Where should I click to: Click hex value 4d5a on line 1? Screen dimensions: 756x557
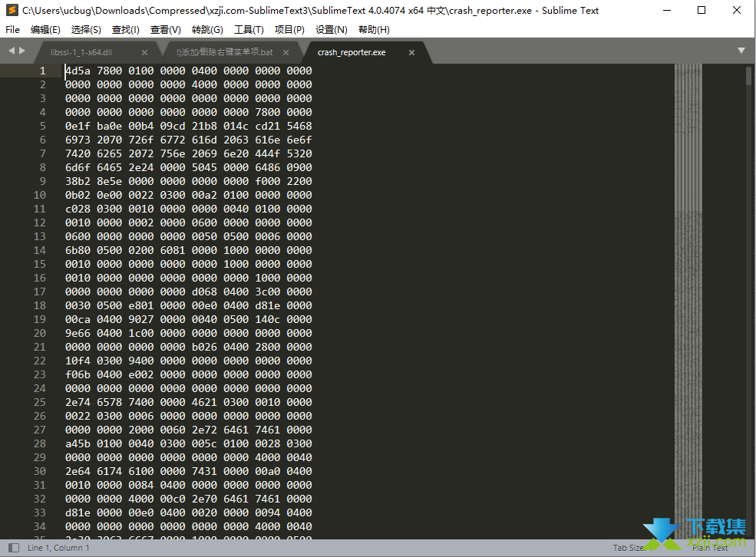pyautogui.click(x=78, y=71)
